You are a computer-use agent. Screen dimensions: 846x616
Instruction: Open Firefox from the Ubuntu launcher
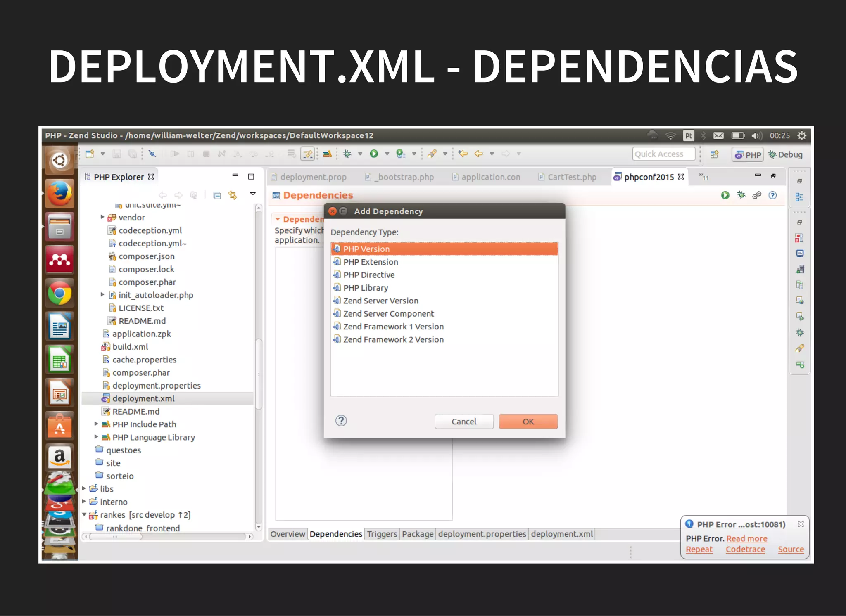(x=60, y=194)
